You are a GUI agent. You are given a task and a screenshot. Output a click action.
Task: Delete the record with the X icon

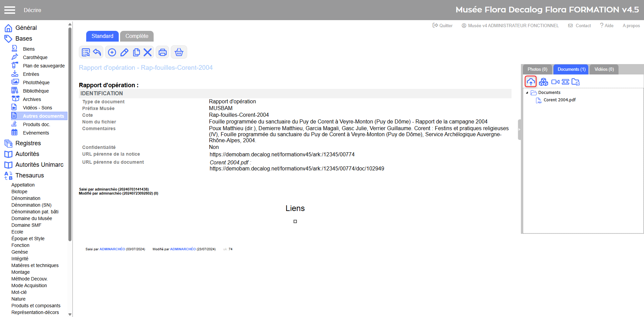[x=148, y=52]
